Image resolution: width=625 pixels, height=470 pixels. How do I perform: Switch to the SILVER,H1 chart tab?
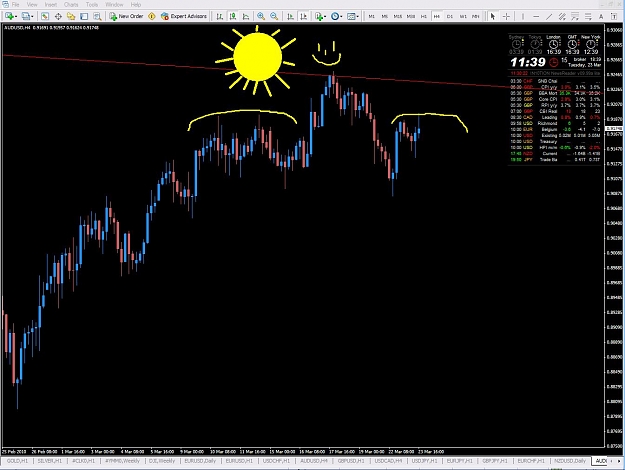[x=50, y=461]
